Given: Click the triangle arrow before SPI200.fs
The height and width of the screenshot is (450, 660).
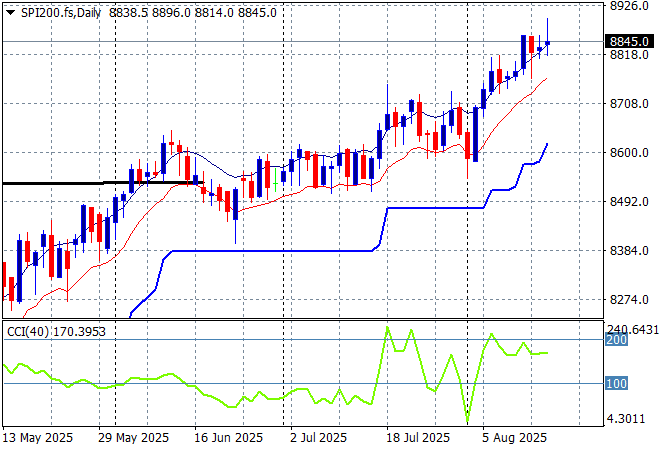Looking at the screenshot, I should point(10,11).
